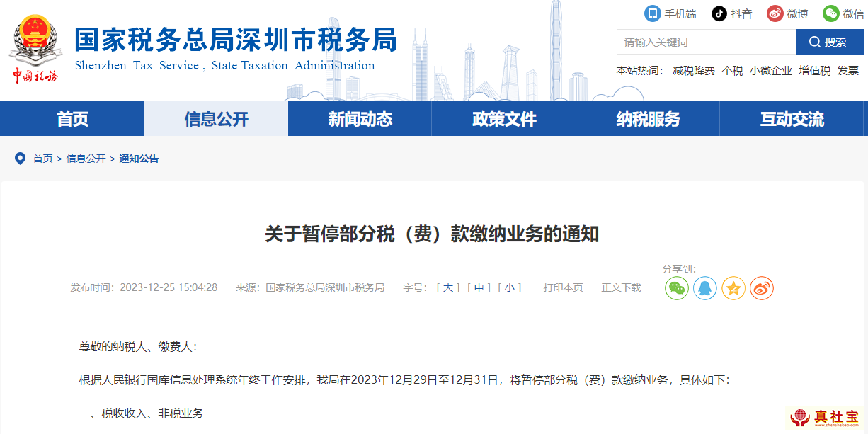868x434 pixels.
Task: Go to the 政策文件 navigation menu
Action: pos(504,119)
